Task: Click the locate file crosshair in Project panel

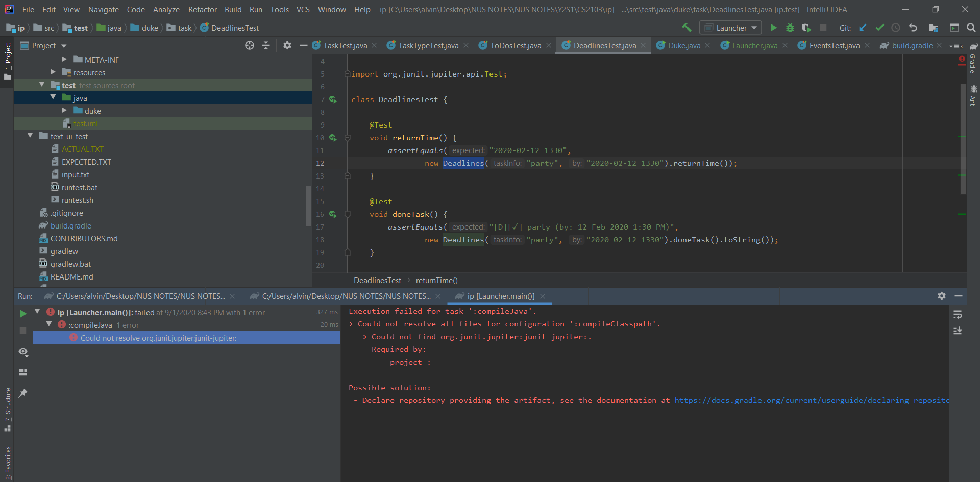Action: 249,45
